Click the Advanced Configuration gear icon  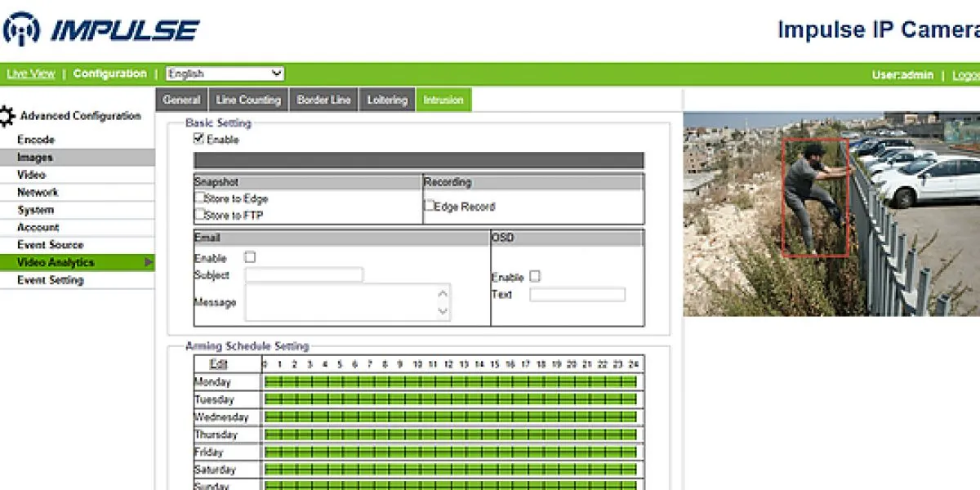[x=7, y=117]
